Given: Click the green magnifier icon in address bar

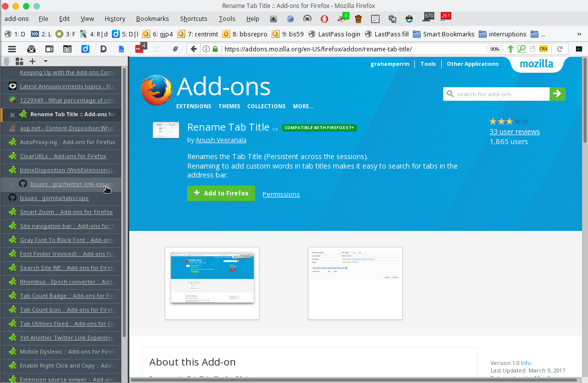Looking at the screenshot, I should (x=522, y=49).
